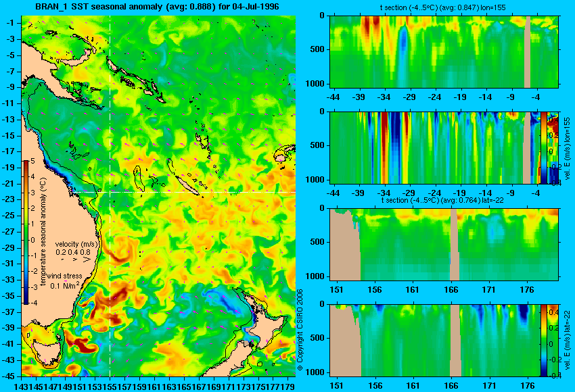
Task: Click the 500 depth label of lat=-22 temperature section
Action: [x=317, y=242]
